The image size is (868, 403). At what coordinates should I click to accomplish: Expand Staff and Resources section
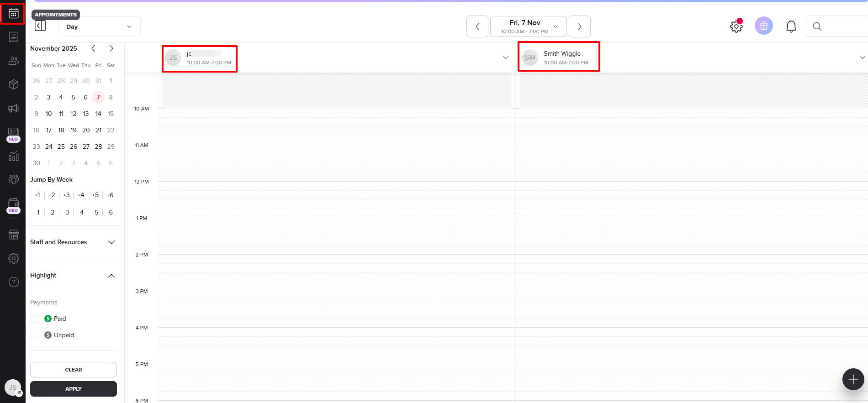tap(73, 242)
